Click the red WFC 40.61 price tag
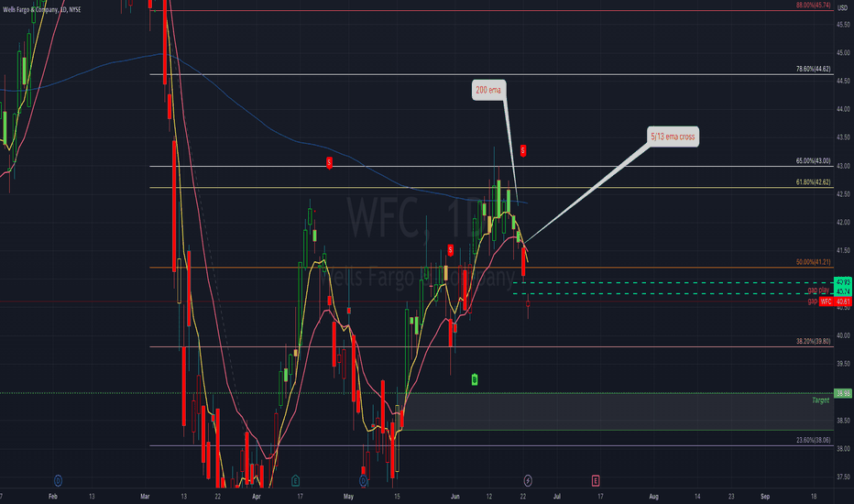 point(835,301)
